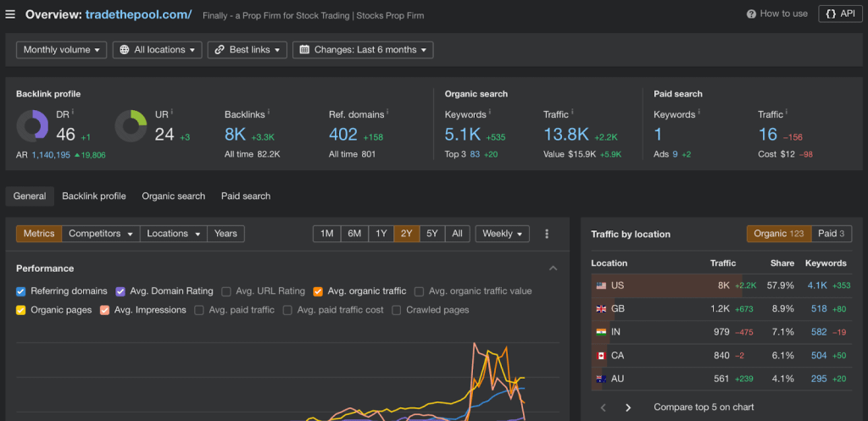Open the hamburger menu icon
This screenshot has height=421, width=868.
pyautogui.click(x=10, y=14)
